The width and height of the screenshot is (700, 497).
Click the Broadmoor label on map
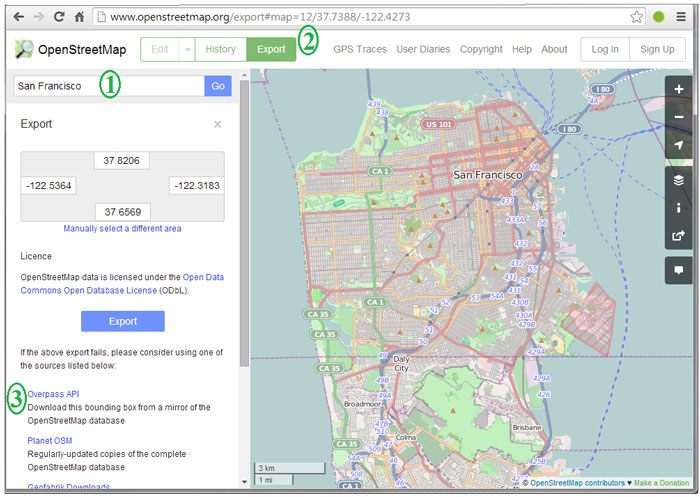362,404
